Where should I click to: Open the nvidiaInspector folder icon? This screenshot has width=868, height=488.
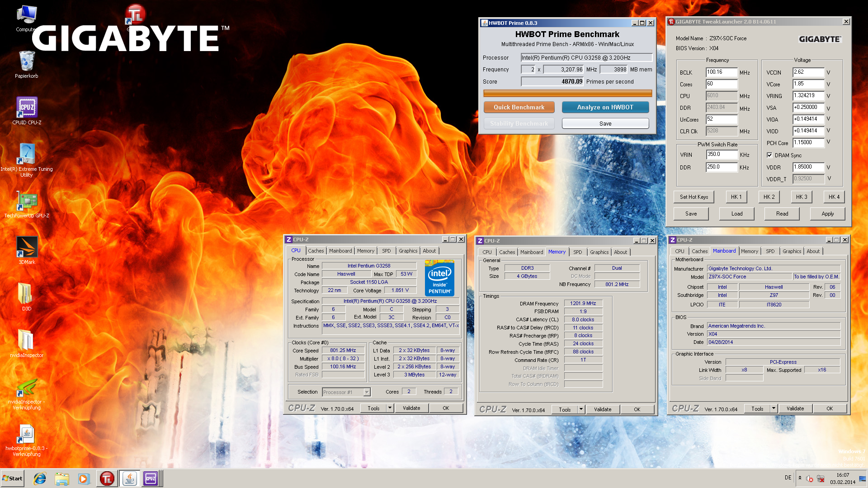(27, 343)
